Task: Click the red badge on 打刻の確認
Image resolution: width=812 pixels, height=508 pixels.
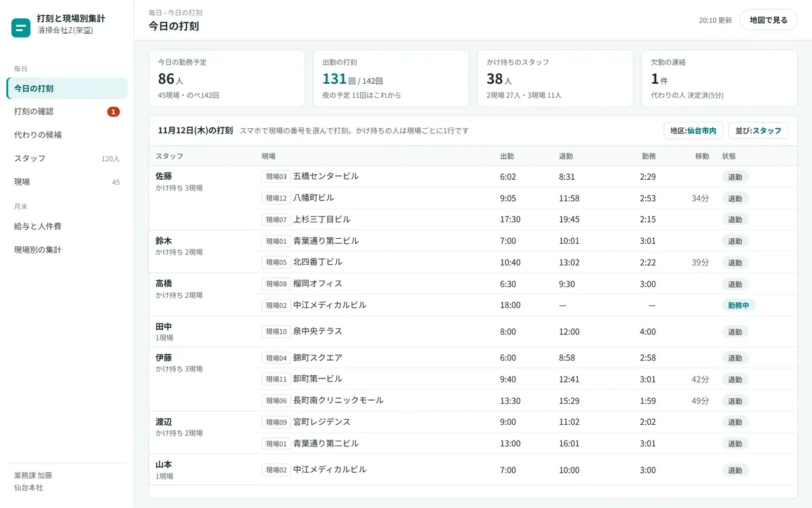Action: coord(114,112)
